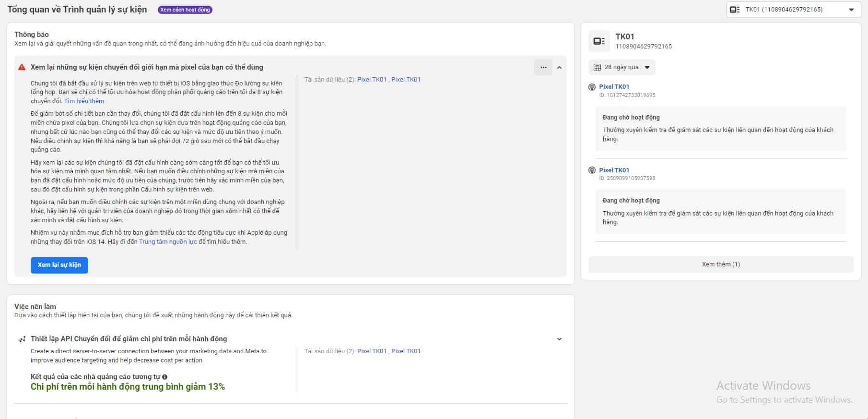Click the info icon beside similar advertisers' results
868x419 pixels.
164,377
